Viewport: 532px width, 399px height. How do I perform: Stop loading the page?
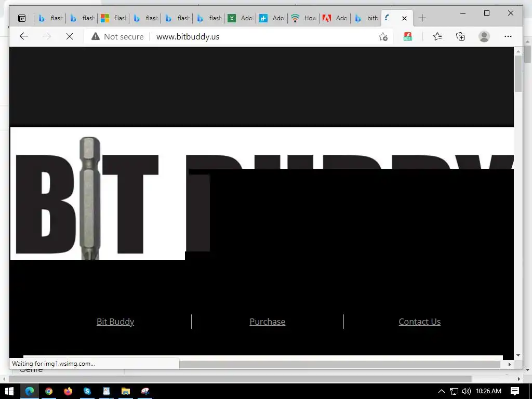click(70, 36)
